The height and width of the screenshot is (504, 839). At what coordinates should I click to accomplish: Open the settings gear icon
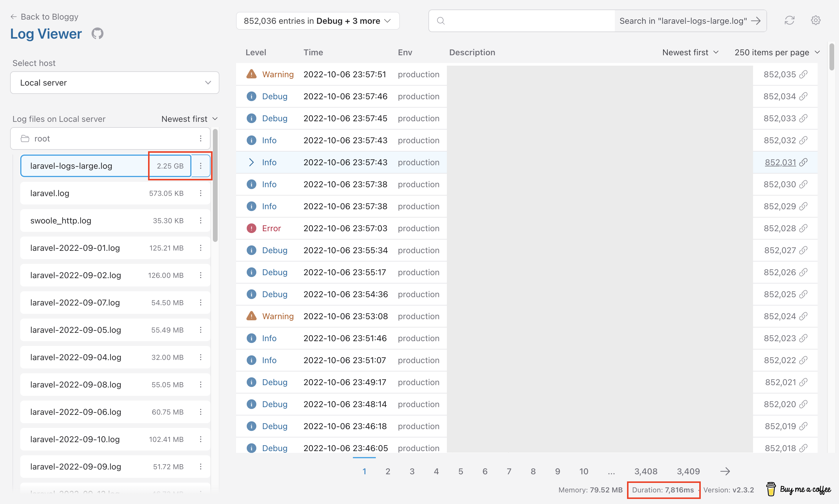(x=816, y=21)
